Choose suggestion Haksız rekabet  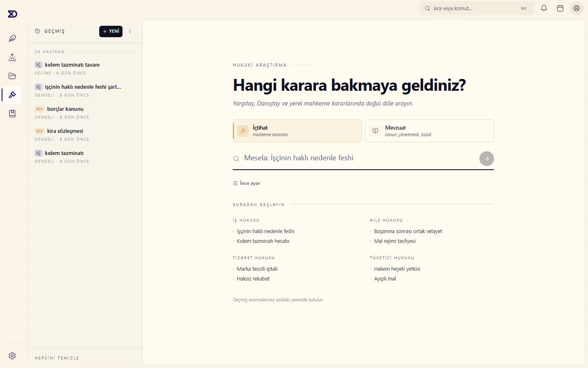pyautogui.click(x=253, y=279)
